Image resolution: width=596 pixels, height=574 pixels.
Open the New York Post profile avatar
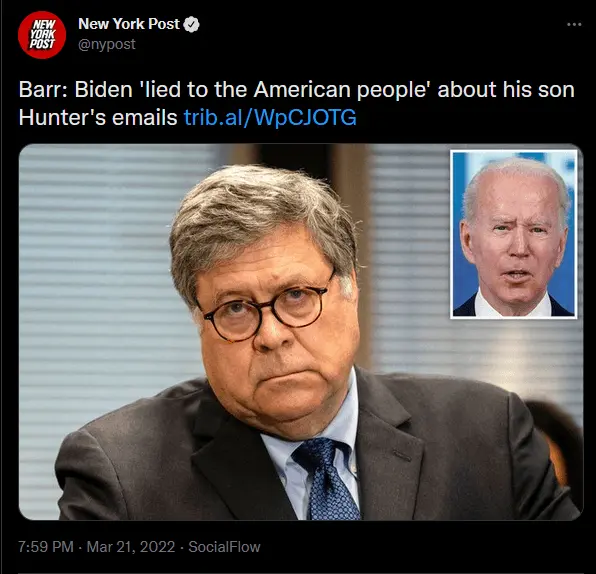pyautogui.click(x=42, y=35)
